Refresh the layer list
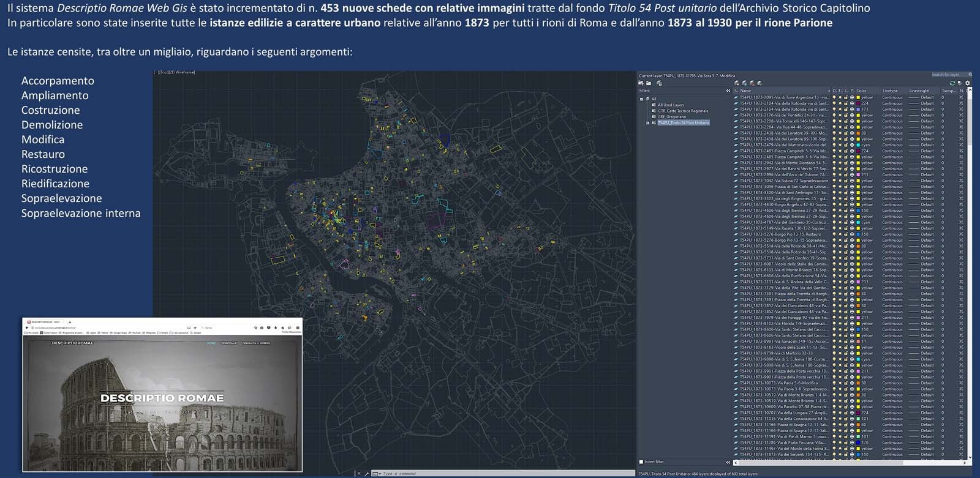The image size is (980, 478). coord(952,83)
